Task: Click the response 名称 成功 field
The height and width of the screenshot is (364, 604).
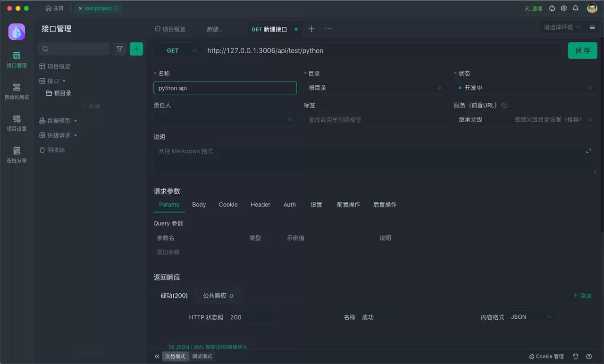Action: [x=383, y=317]
